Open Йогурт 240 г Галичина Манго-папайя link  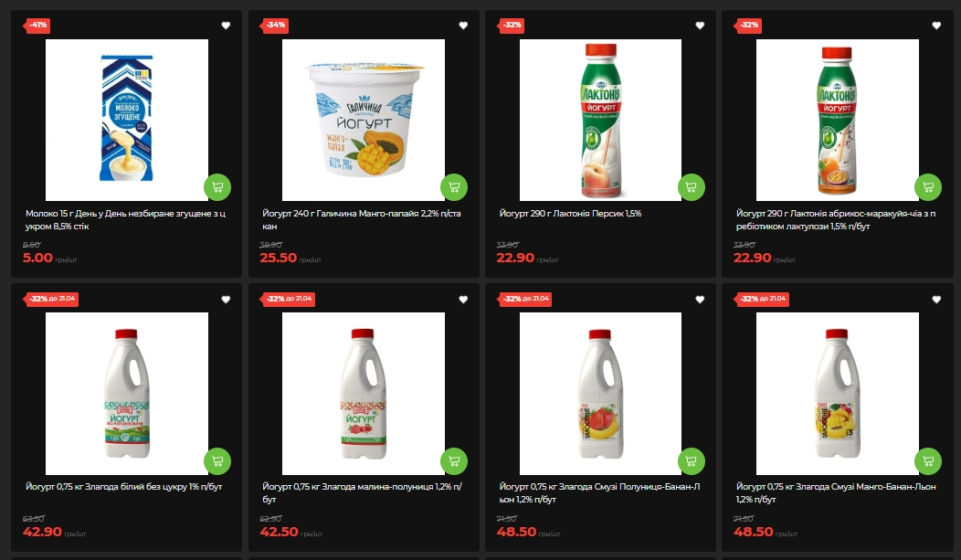tap(362, 219)
